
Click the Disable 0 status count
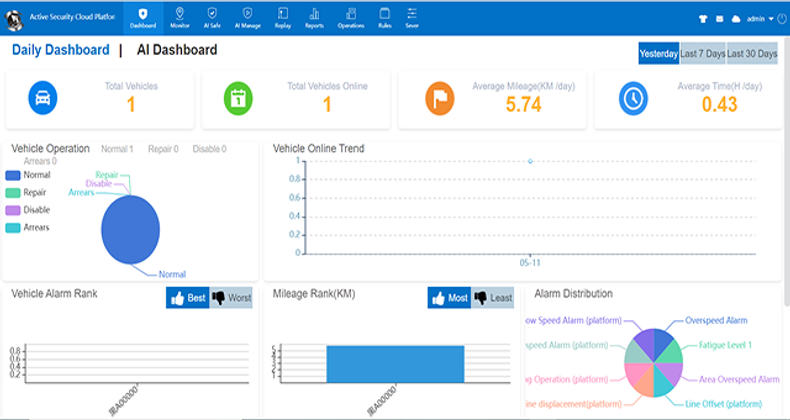pyautogui.click(x=210, y=149)
